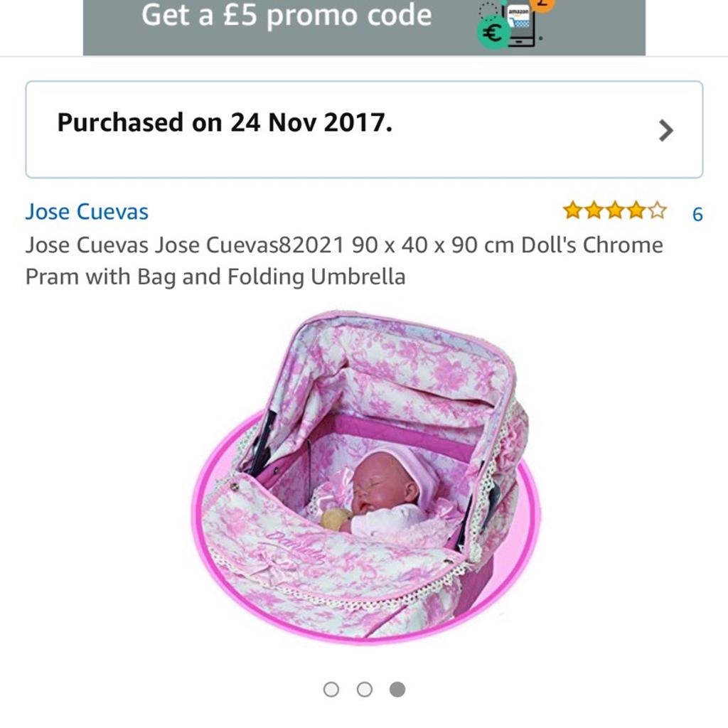This screenshot has width=728, height=728.
Task: Open the Purchased on 24 Nov 2017 box
Action: tap(364, 129)
